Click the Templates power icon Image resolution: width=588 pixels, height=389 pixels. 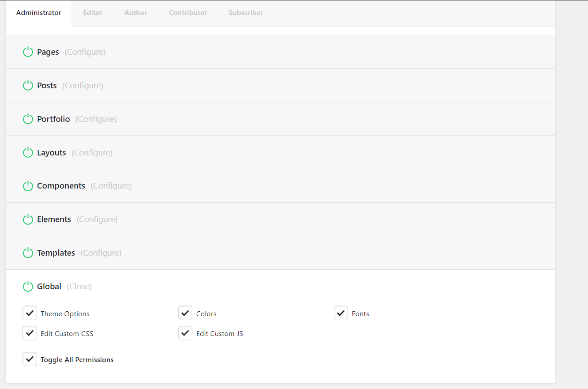point(28,253)
